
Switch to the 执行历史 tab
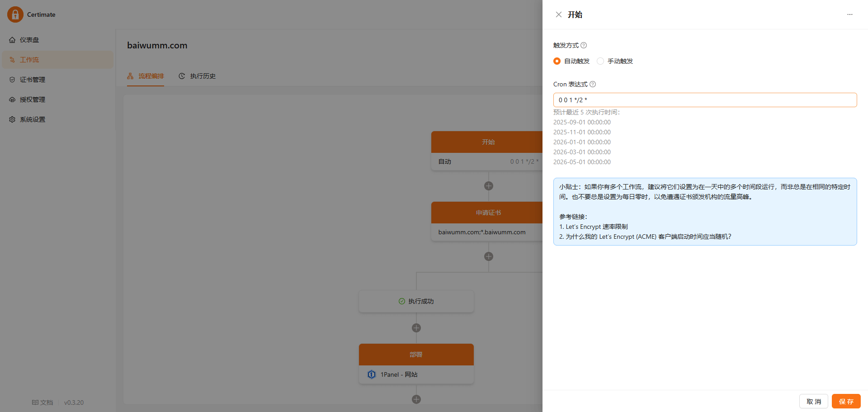click(197, 76)
